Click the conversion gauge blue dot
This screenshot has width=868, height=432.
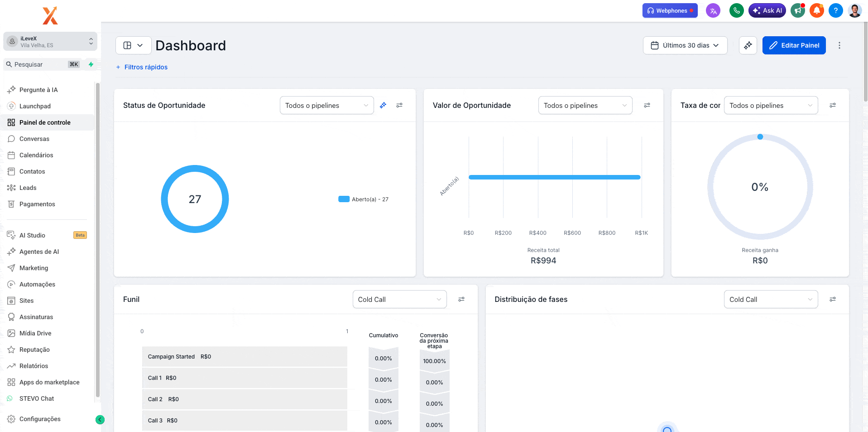coord(760,136)
